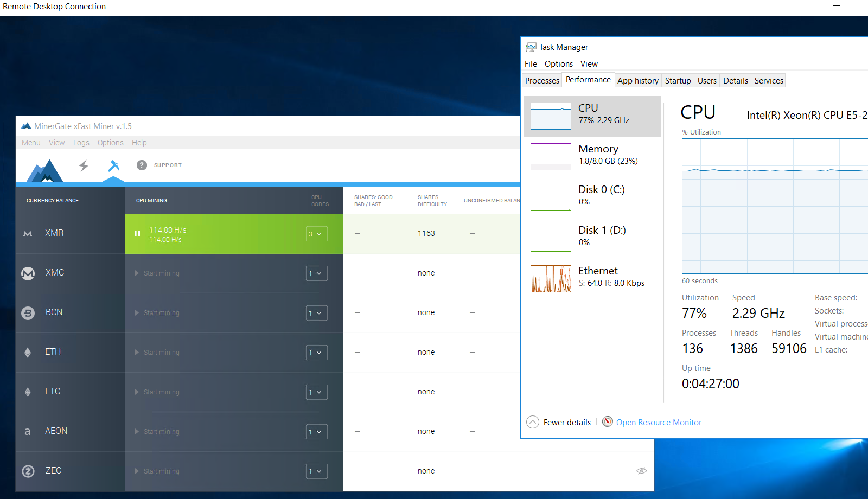Start mining ZEC
The width and height of the screenshot is (868, 499).
click(157, 471)
